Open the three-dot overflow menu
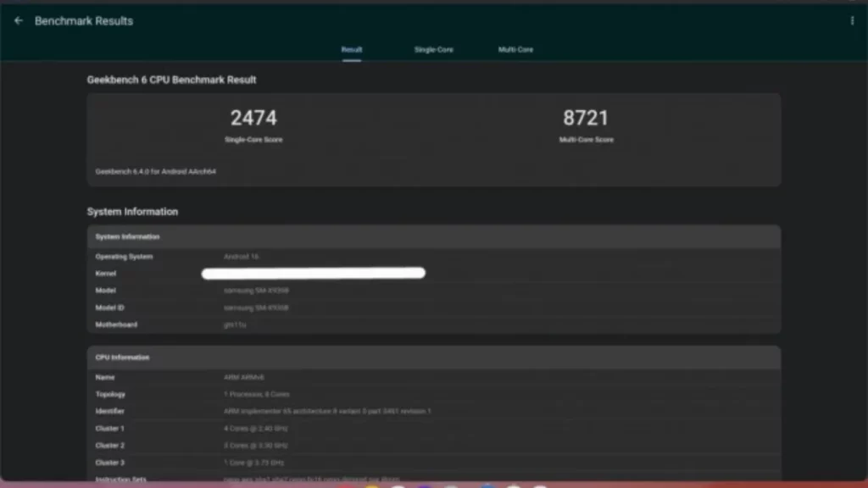 852,20
